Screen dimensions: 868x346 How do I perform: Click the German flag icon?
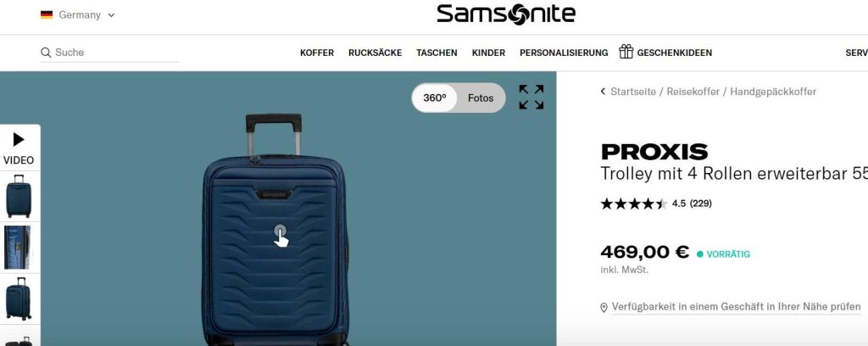[x=47, y=15]
